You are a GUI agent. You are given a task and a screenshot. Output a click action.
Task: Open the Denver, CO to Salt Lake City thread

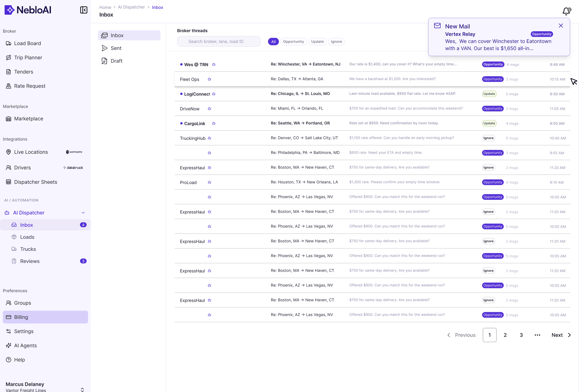pyautogui.click(x=372, y=138)
